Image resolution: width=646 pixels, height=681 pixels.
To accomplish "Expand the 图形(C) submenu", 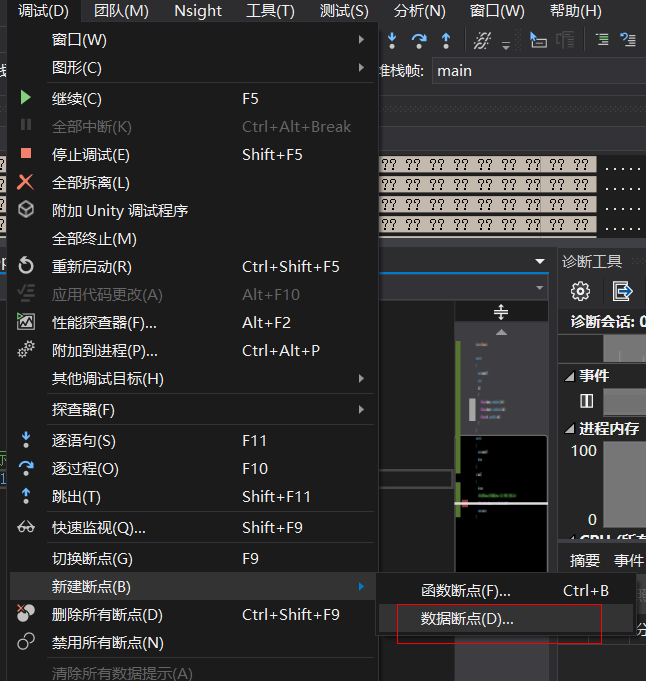I will click(x=192, y=68).
